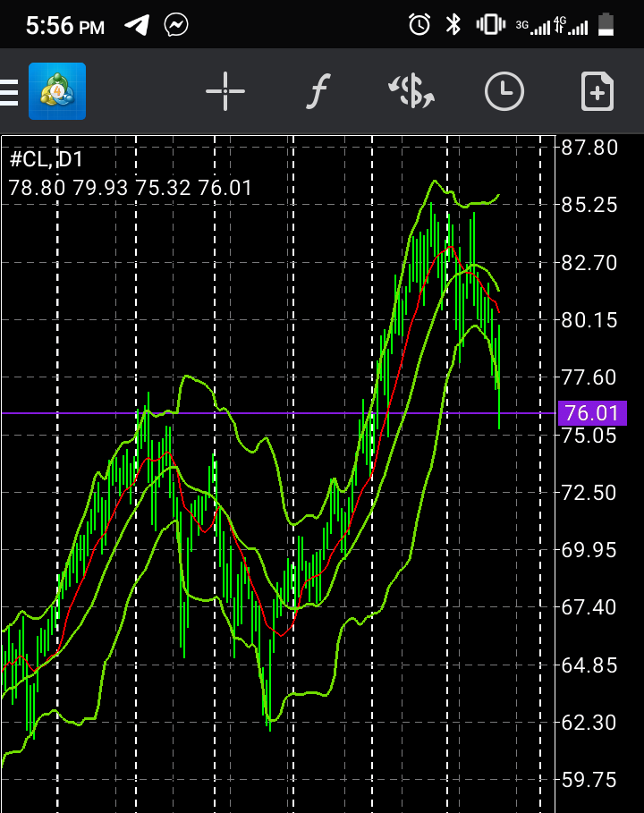The width and height of the screenshot is (644, 813).
Task: Open the trade dollar-arrows icon
Action: click(411, 91)
